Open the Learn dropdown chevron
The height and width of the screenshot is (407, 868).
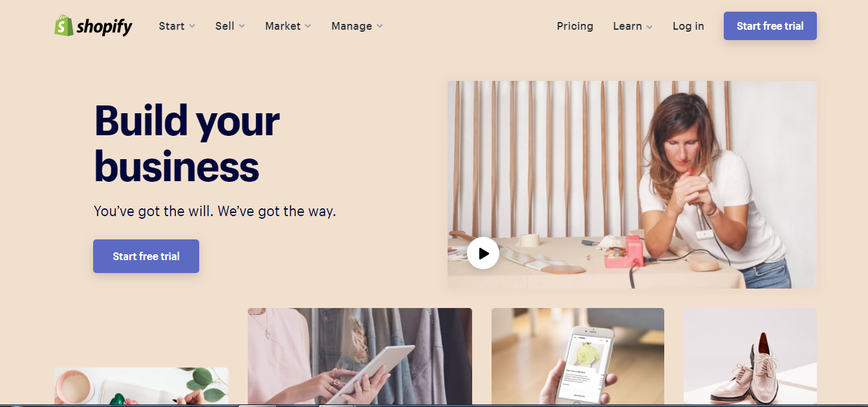649,27
